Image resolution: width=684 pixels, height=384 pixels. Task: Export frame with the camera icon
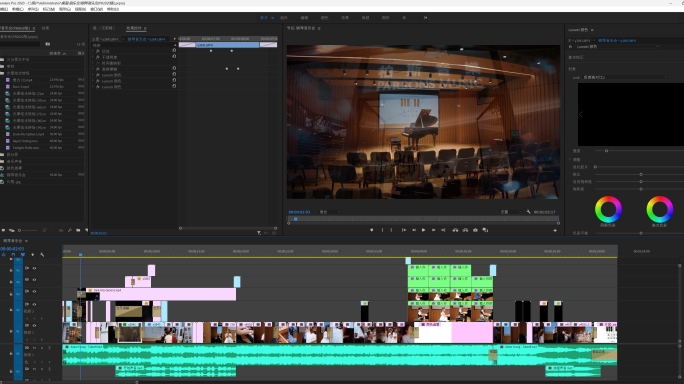[475, 230]
